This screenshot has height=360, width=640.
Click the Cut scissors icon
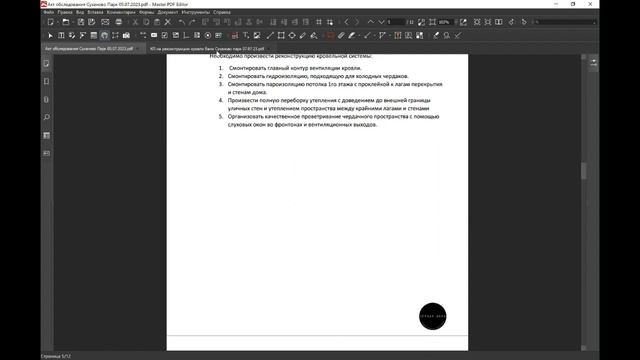click(135, 22)
